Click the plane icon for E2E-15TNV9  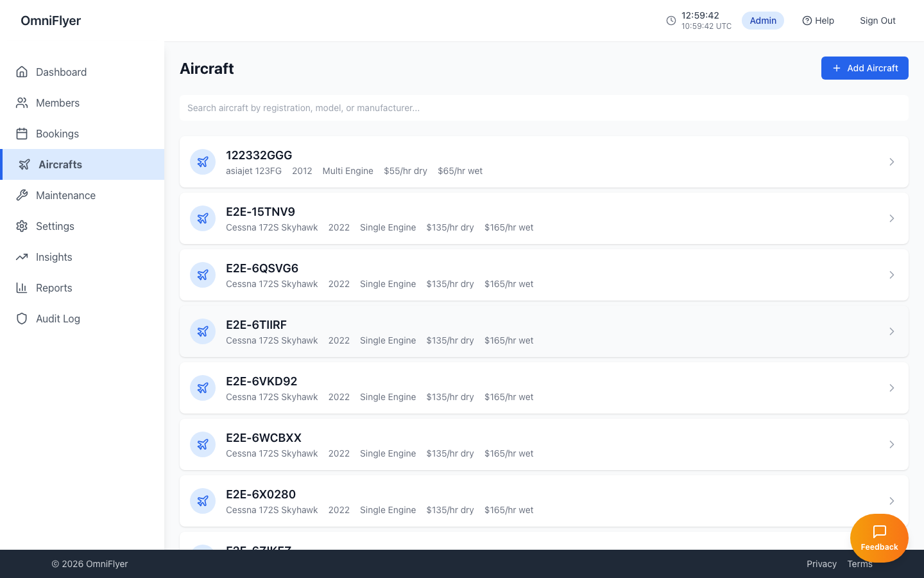click(203, 218)
